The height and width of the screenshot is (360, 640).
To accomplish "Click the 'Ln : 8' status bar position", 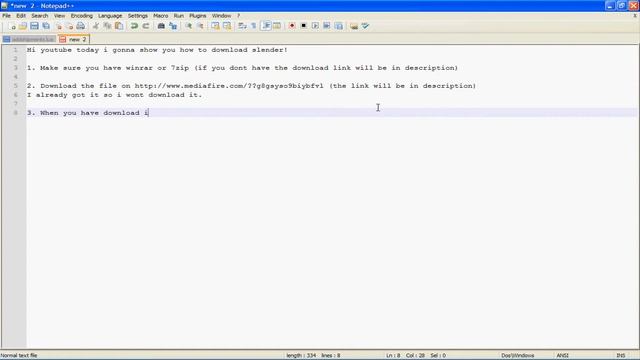I will (393, 356).
